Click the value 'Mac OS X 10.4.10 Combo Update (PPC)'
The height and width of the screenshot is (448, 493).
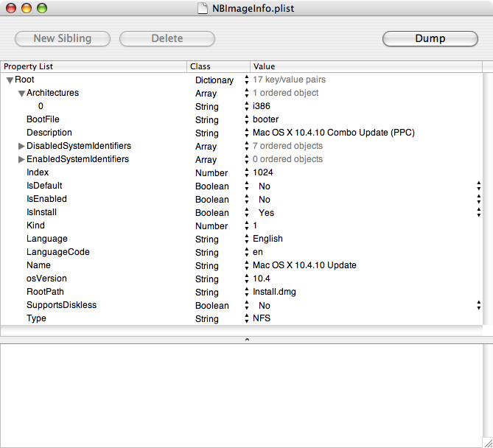[334, 133]
